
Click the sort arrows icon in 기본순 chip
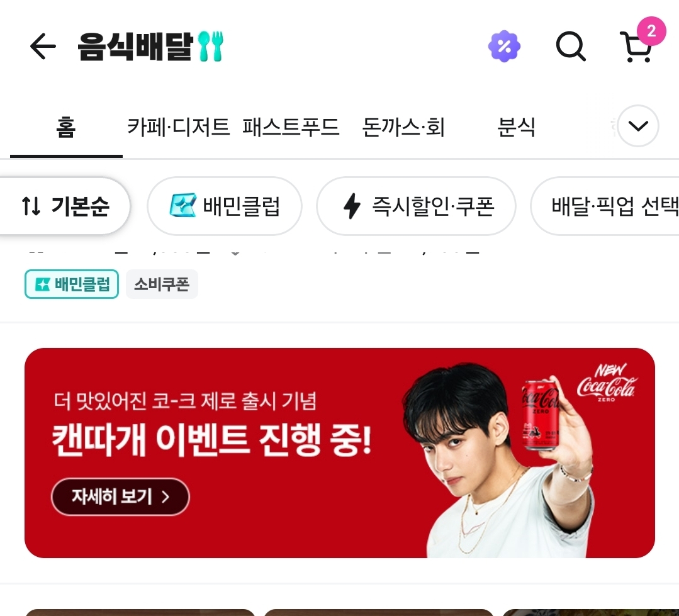[x=31, y=206]
